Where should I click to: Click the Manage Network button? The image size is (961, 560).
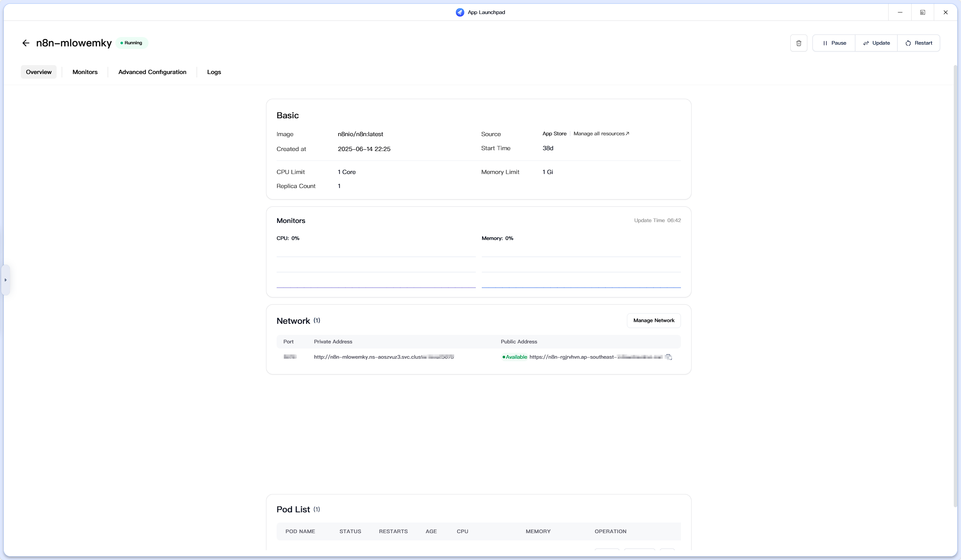point(654,320)
